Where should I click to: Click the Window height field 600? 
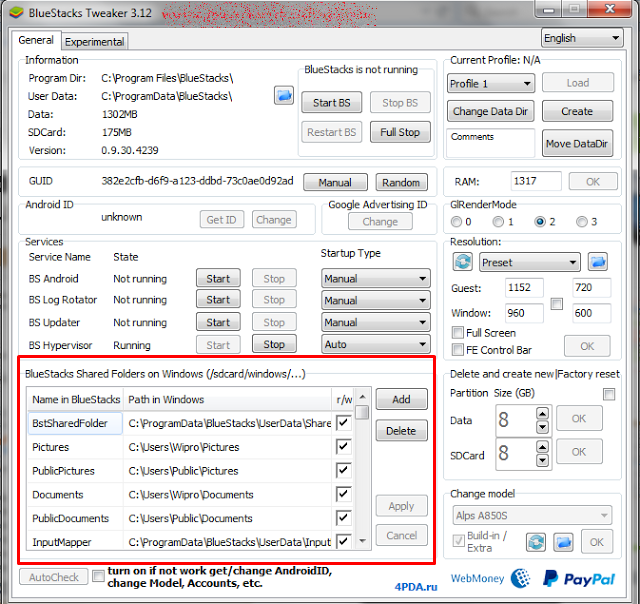coord(591,313)
